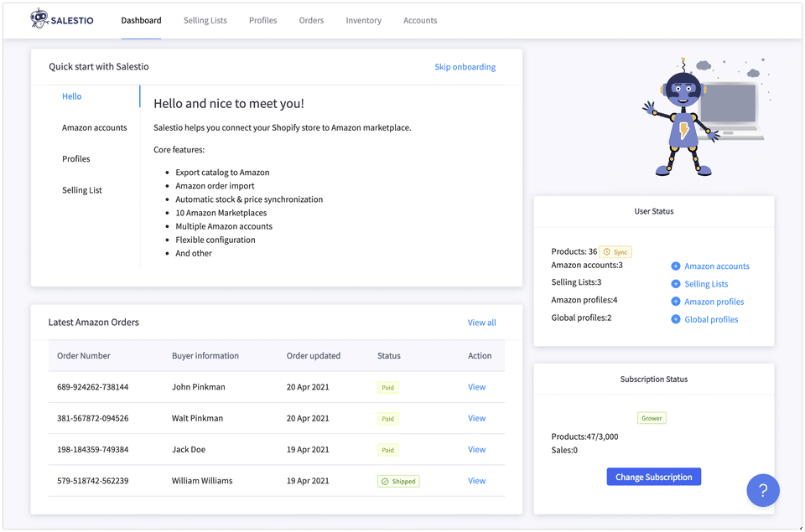Click order number 579-518742-562239
This screenshot has height=532, width=805.
93,481
